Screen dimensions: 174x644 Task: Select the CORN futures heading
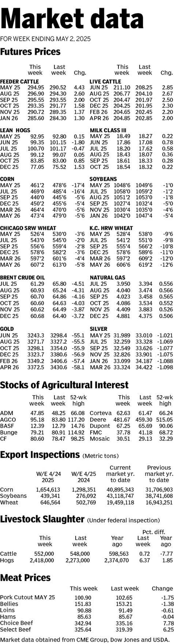point(7,179)
